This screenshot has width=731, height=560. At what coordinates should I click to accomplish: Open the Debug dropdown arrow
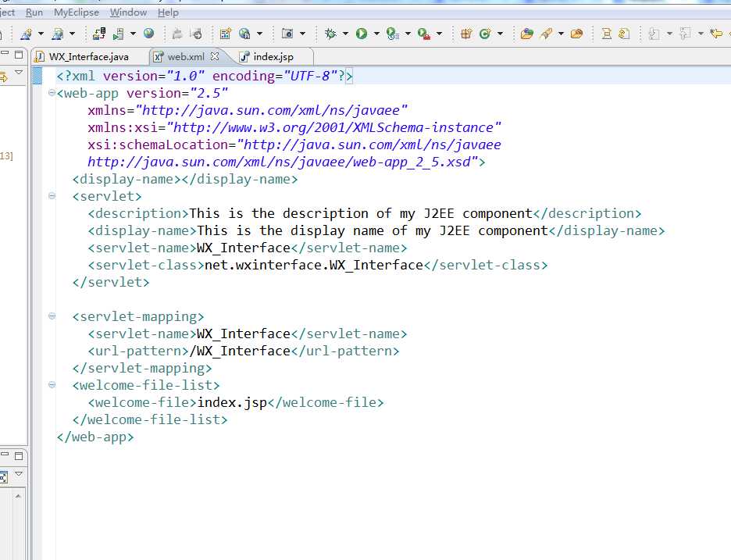tap(345, 34)
